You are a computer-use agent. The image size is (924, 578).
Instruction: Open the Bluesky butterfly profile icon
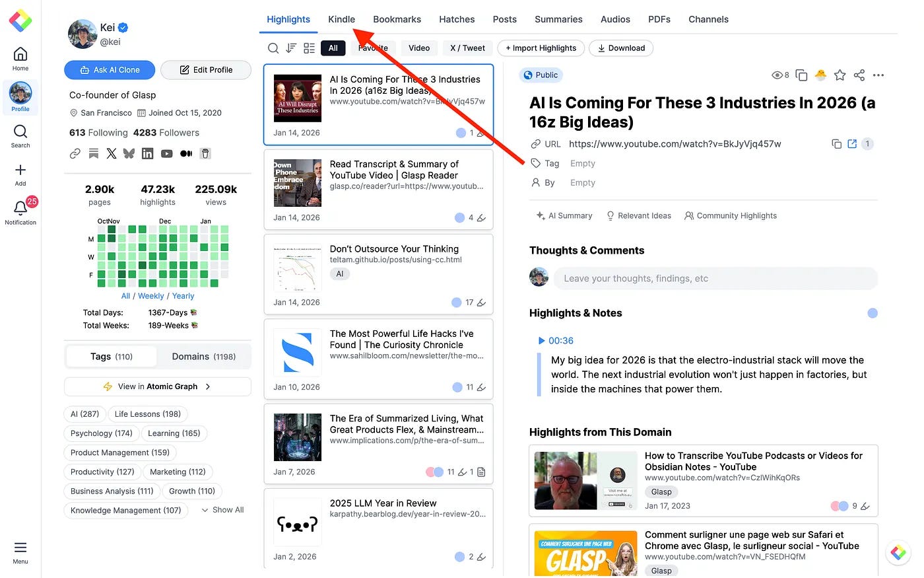click(x=129, y=153)
